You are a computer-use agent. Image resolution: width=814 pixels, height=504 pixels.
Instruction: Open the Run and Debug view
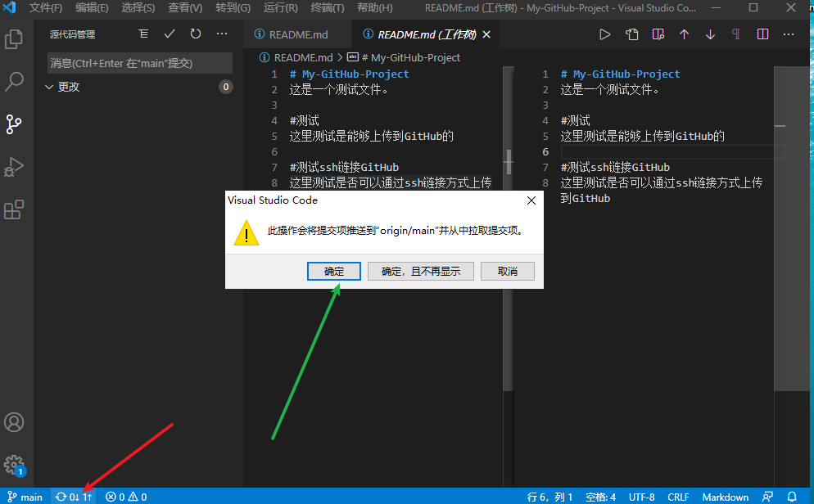(x=14, y=167)
